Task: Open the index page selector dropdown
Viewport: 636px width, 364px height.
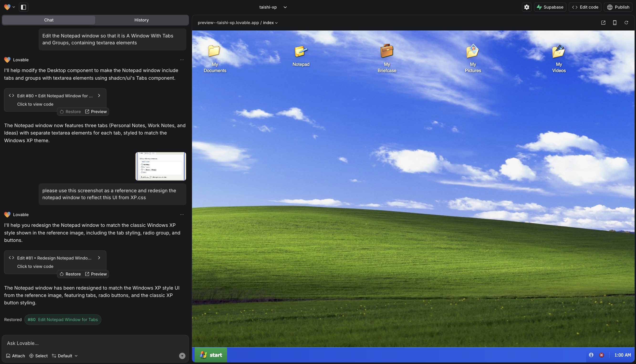Action: tap(276, 23)
